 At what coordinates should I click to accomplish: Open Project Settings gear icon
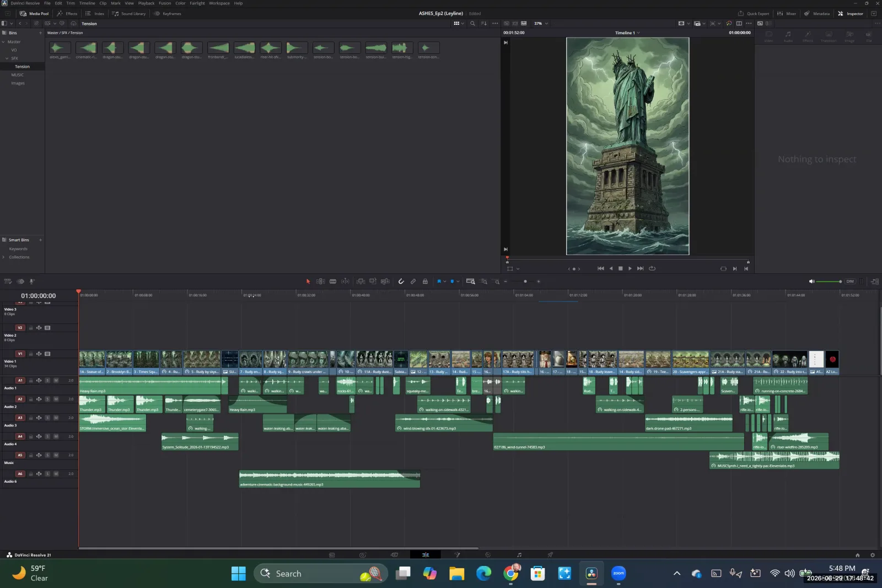coord(873,555)
